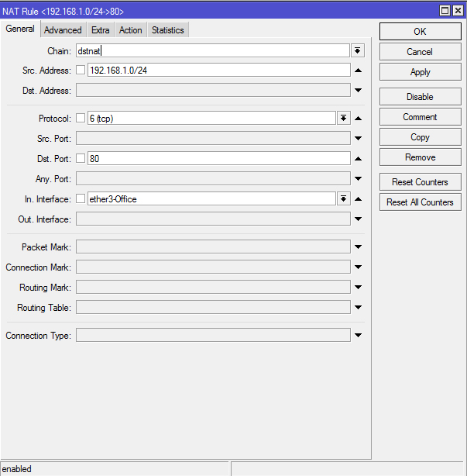
Task: Collapse the In. Interface field
Action: tap(358, 198)
